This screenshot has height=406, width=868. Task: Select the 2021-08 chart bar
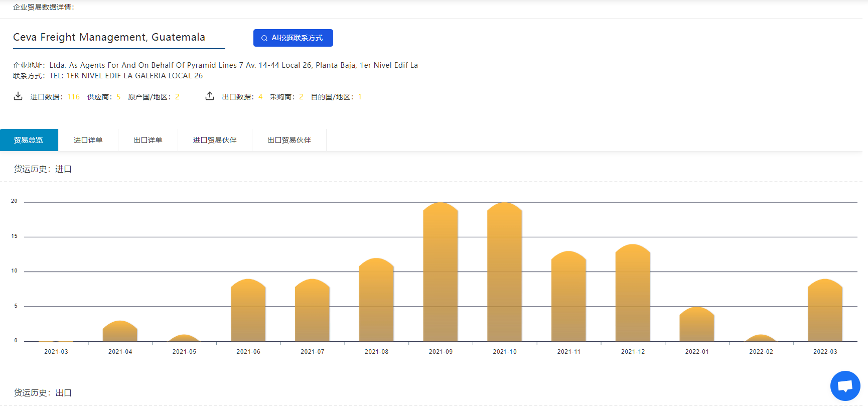pyautogui.click(x=376, y=301)
